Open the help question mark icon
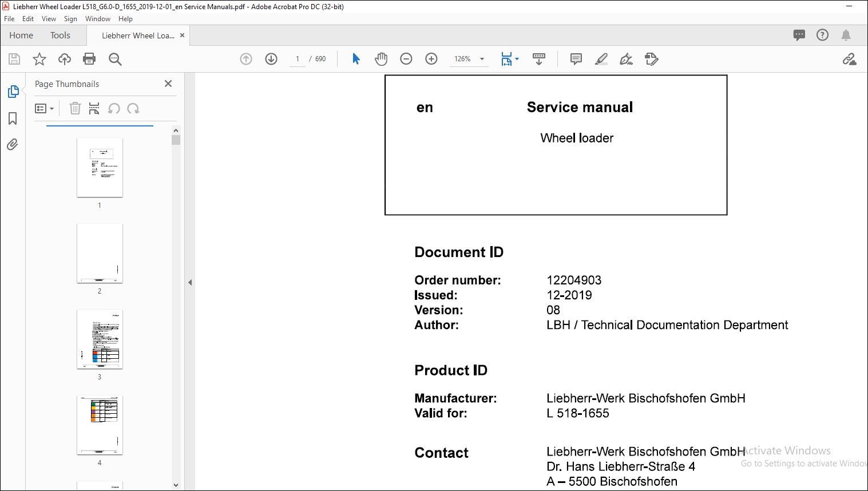The image size is (868, 491). (x=822, y=35)
